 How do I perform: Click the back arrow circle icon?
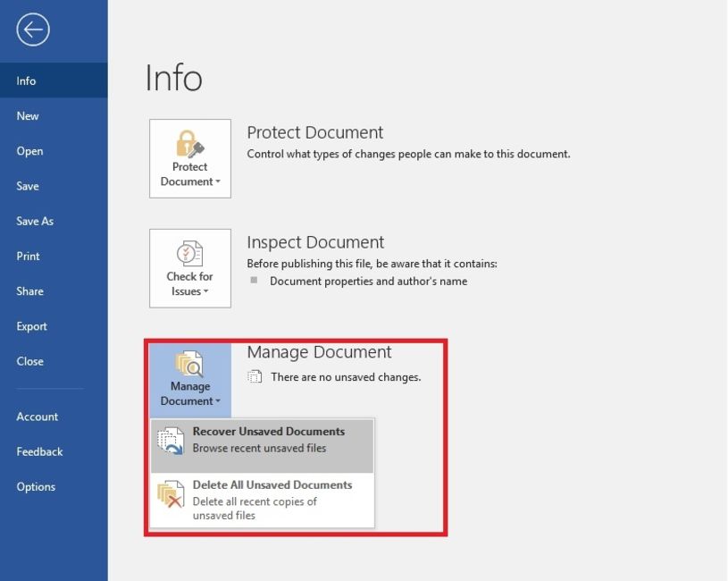[x=33, y=29]
